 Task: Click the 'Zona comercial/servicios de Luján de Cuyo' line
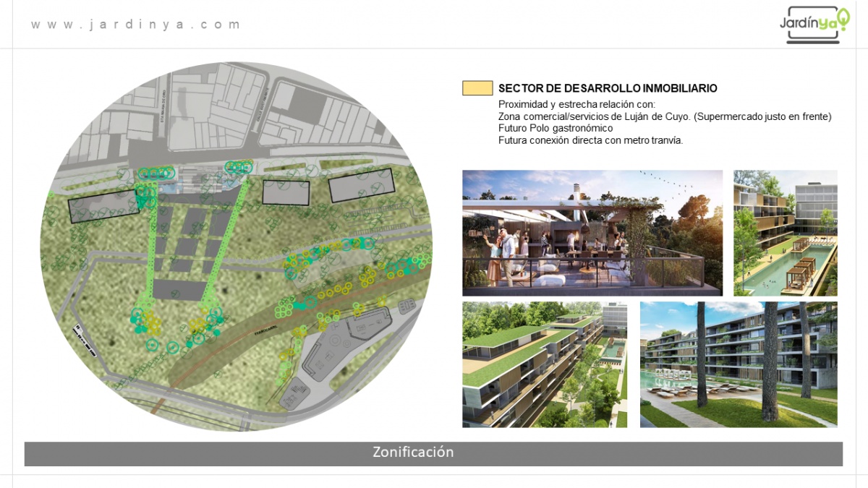[664, 116]
